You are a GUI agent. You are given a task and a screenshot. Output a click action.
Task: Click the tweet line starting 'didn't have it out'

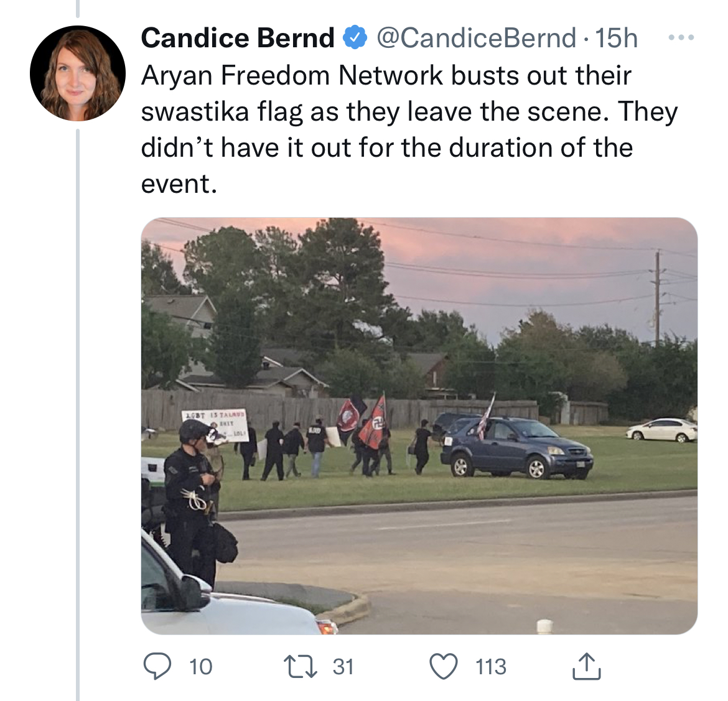[386, 148]
